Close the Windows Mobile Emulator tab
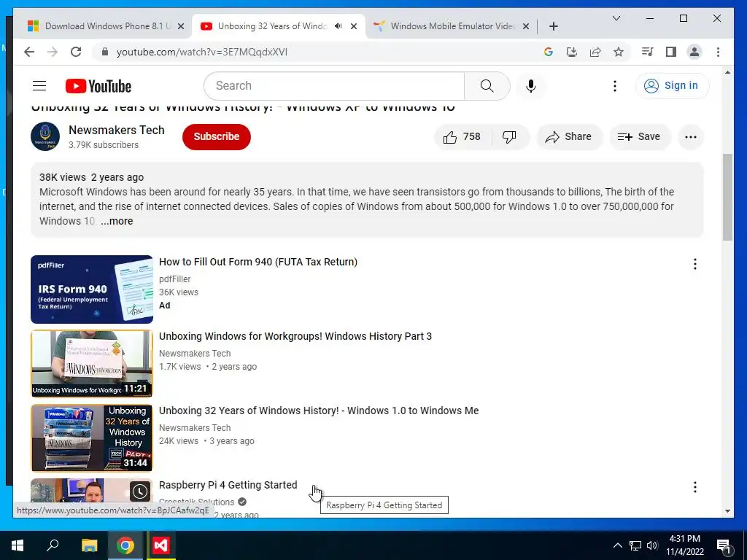 click(525, 26)
